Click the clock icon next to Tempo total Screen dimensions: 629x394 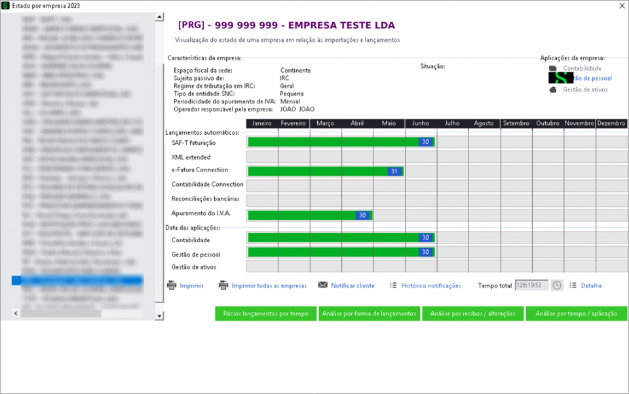[x=557, y=285]
